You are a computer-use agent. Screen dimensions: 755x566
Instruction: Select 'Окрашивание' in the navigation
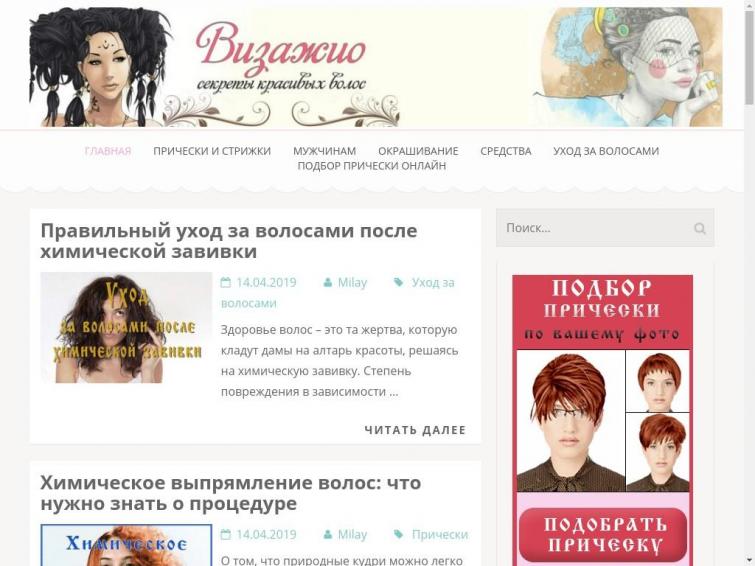point(418,151)
